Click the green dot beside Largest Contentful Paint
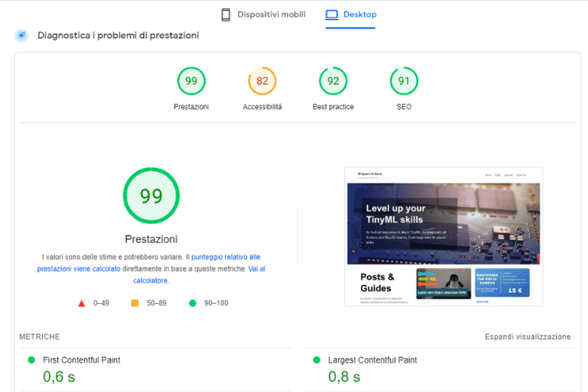Viewport: 588px width, 392px height. click(x=317, y=359)
